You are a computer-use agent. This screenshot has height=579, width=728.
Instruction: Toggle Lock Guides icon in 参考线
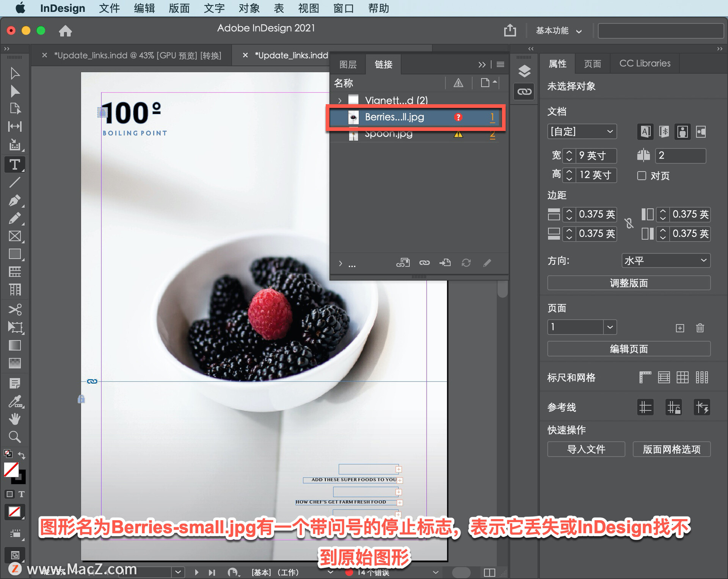pyautogui.click(x=673, y=408)
